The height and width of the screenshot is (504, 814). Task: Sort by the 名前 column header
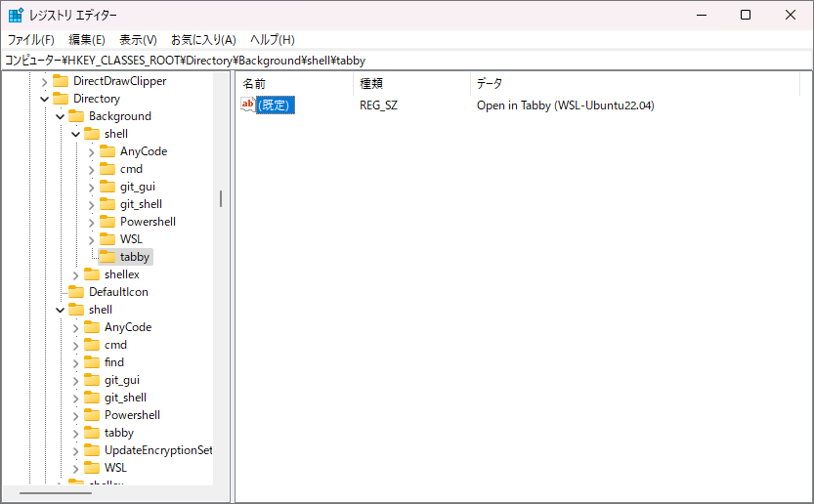(x=295, y=84)
